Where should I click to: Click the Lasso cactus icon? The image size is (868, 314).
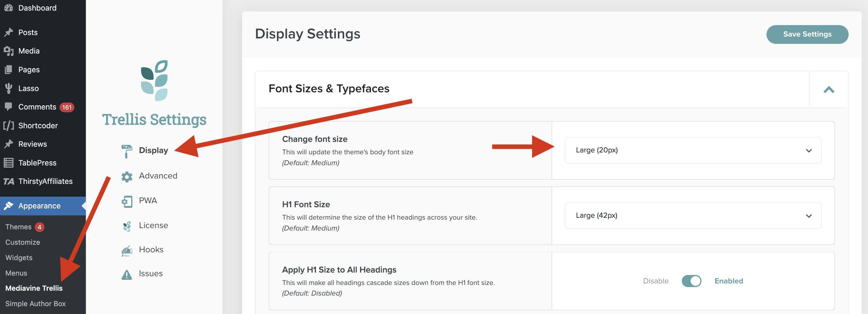coord(8,88)
